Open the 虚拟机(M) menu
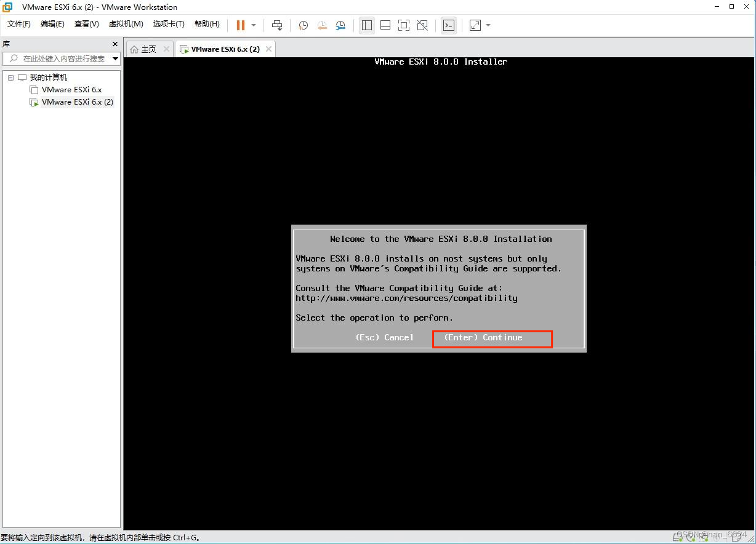Image resolution: width=756 pixels, height=544 pixels. [126, 24]
